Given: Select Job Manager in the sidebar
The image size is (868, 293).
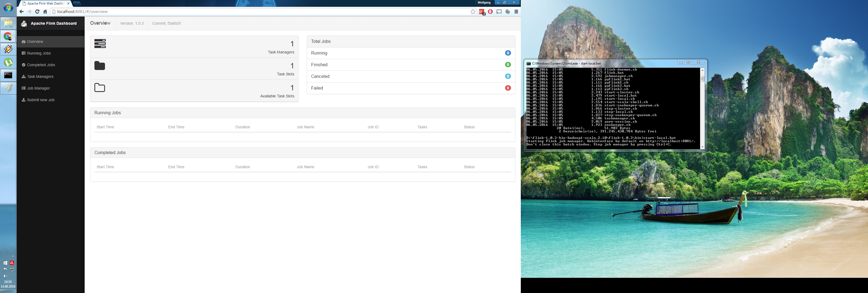Looking at the screenshot, I should pos(38,88).
